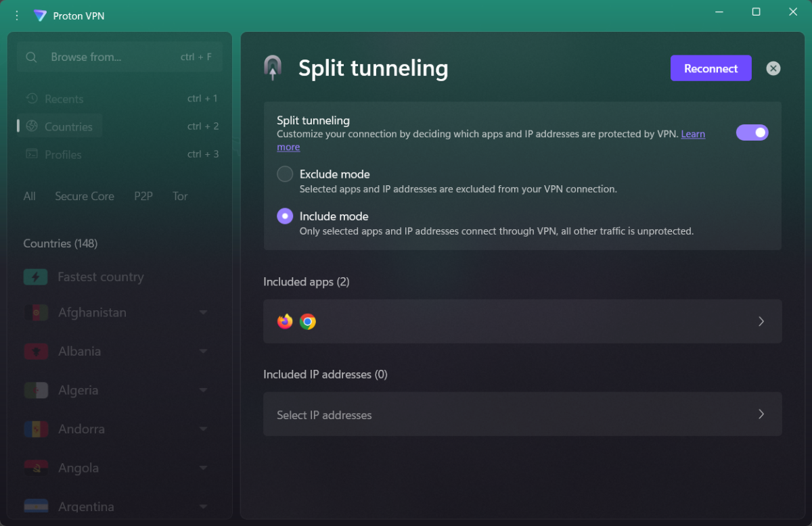Viewport: 812px width, 526px height.
Task: Switch to the Secure Core filter tab
Action: pos(85,196)
